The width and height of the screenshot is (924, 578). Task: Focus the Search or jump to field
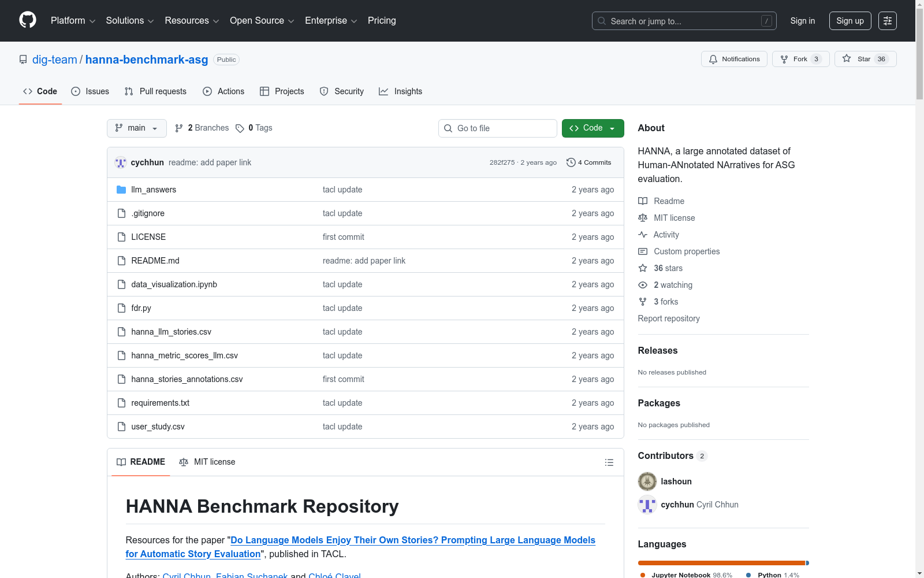click(684, 21)
